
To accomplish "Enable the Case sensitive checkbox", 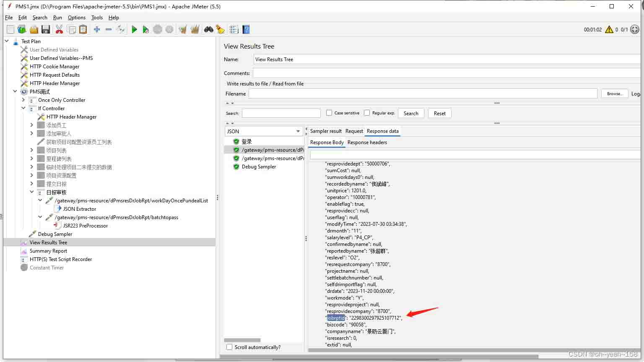I will click(329, 113).
